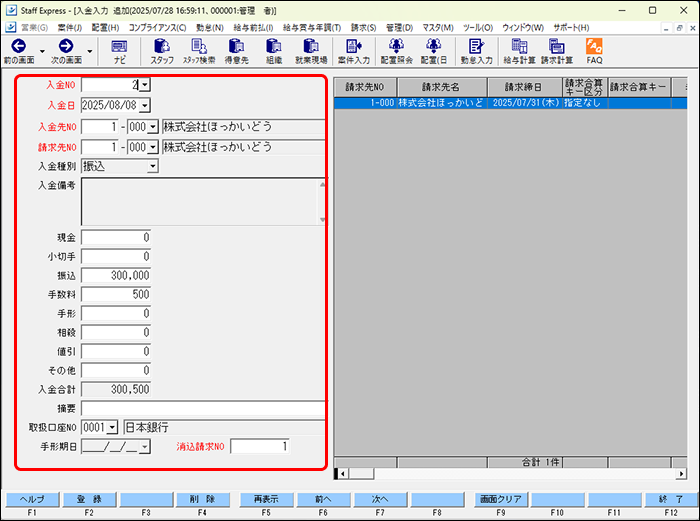Click the 値引 amount field
Viewport: 700px width, 521px height.
tap(116, 351)
